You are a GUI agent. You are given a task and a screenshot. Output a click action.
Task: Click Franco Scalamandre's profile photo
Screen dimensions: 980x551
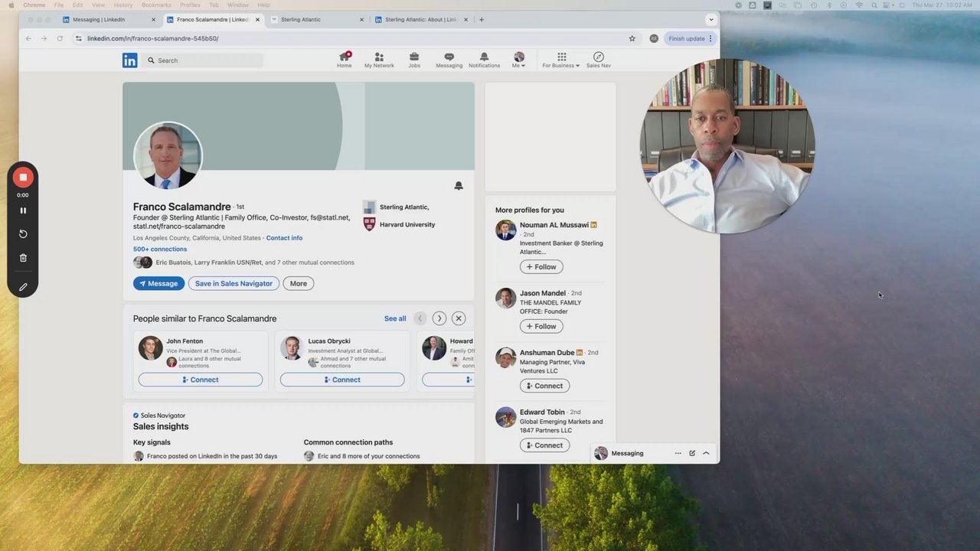point(168,155)
